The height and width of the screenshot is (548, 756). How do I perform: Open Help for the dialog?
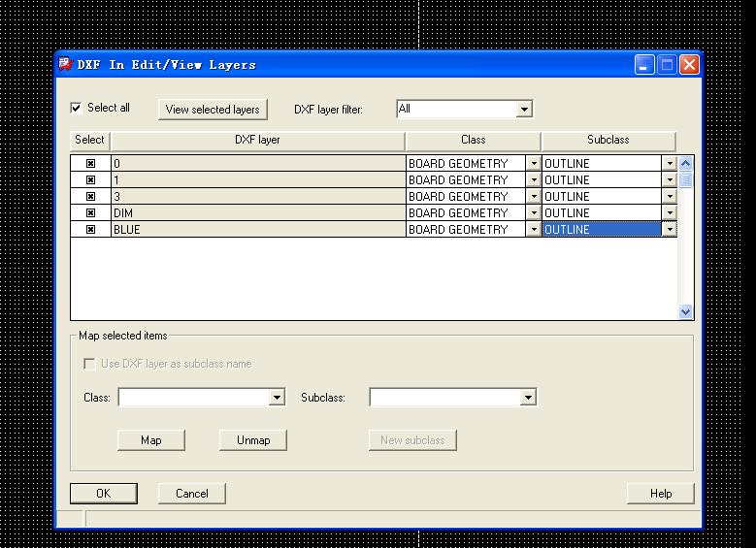[661, 494]
